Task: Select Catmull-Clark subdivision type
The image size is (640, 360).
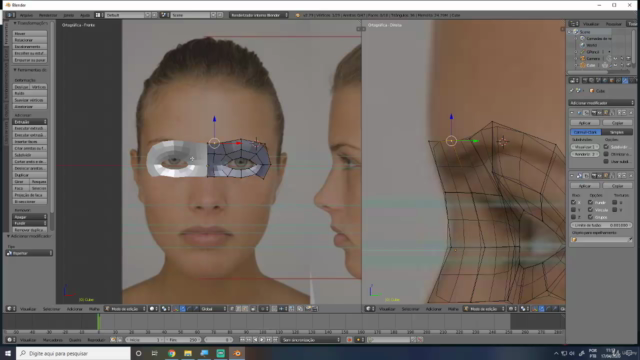Action: pos(586,132)
